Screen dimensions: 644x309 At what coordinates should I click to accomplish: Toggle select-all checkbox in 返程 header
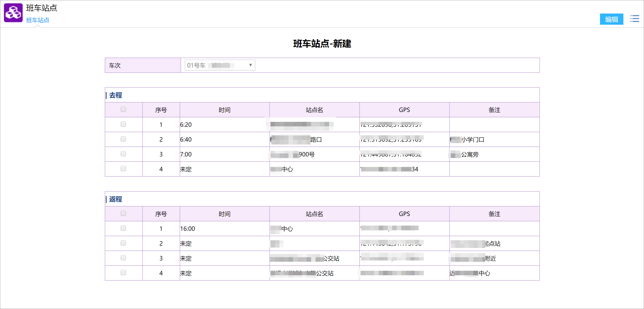point(123,213)
